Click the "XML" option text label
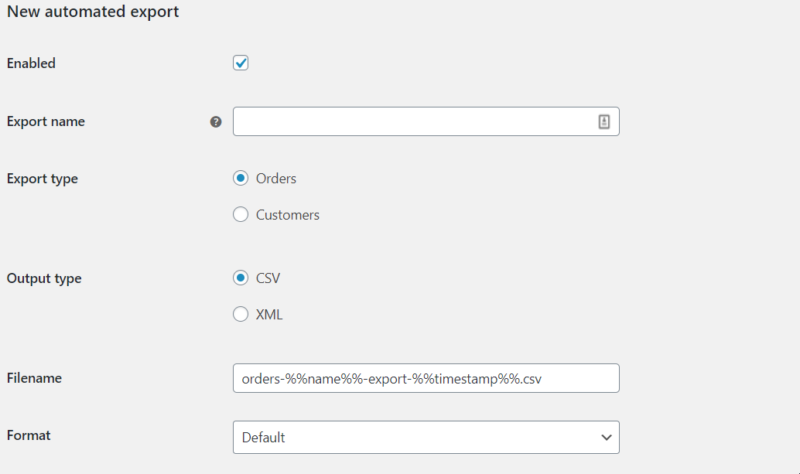This screenshot has width=800, height=474. pos(269,315)
